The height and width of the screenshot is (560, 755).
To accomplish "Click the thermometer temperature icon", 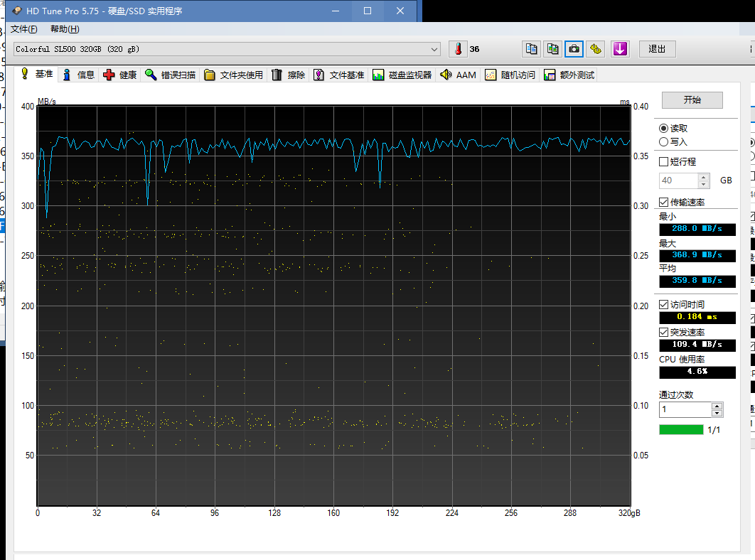I will tap(459, 49).
